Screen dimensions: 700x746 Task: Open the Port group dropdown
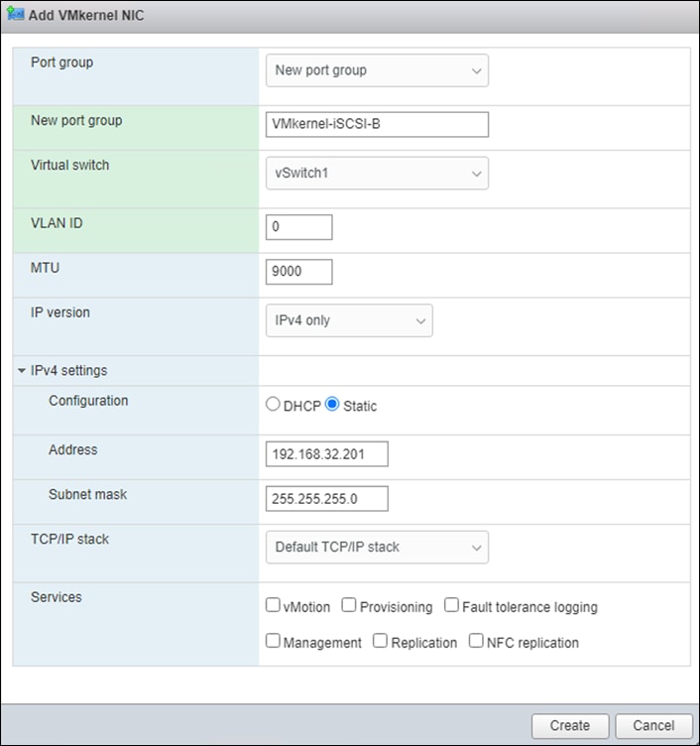tap(377, 70)
